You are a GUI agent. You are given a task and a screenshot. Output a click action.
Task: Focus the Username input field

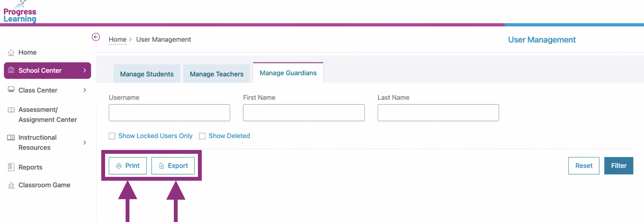point(169,113)
